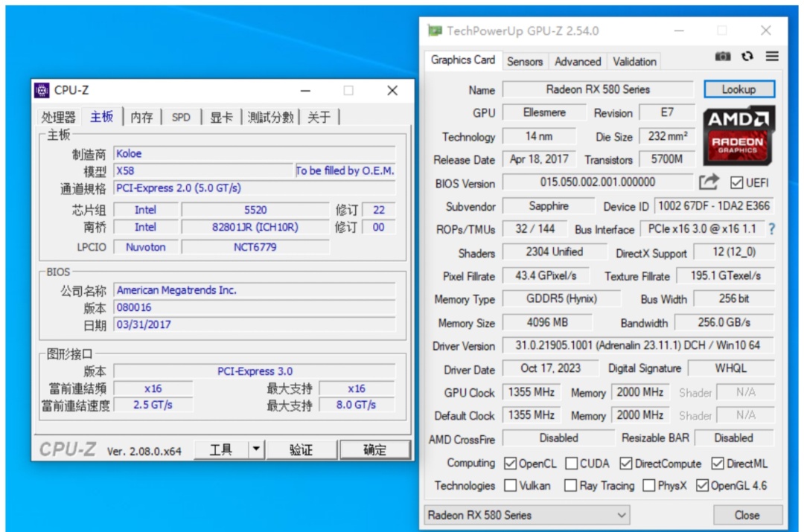Switch to the SPD tab
804x532 pixels.
pos(181,118)
